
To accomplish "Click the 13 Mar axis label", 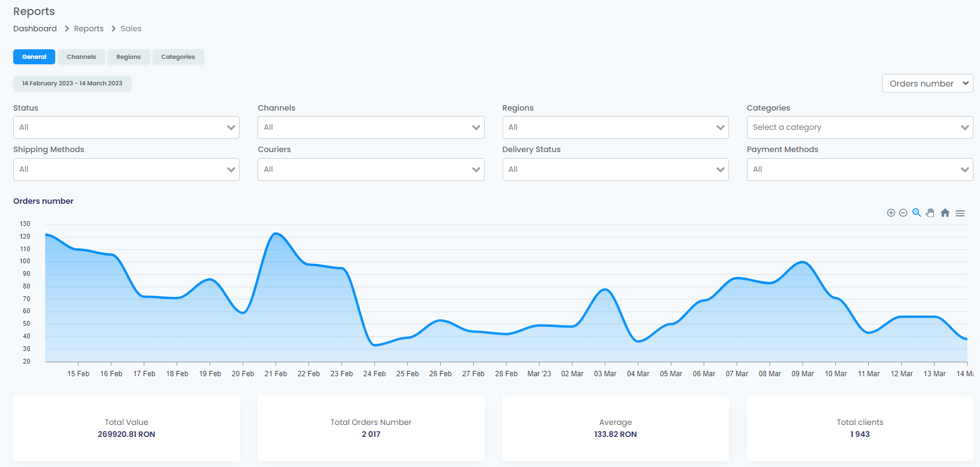I will 934,374.
